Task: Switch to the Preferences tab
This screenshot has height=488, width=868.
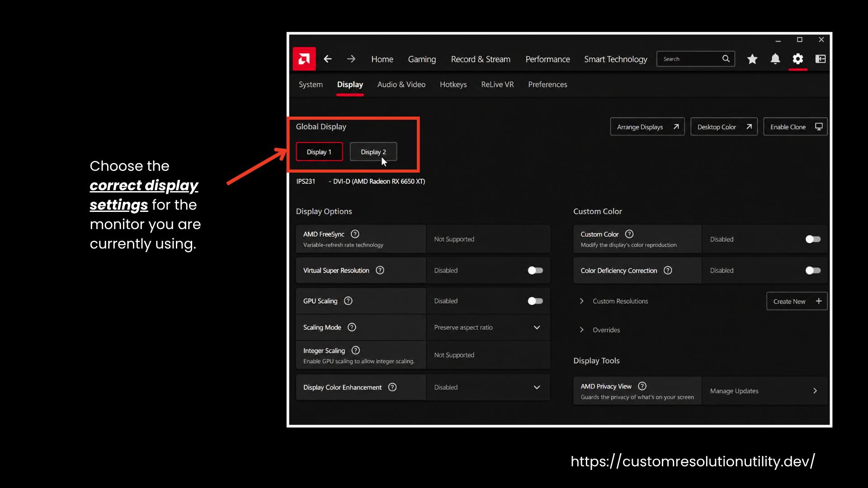Action: point(547,84)
